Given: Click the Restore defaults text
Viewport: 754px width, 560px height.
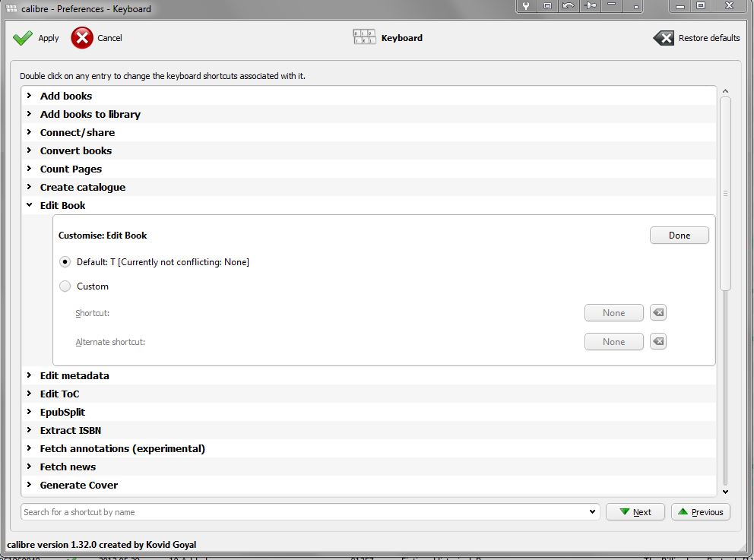Looking at the screenshot, I should pos(709,38).
